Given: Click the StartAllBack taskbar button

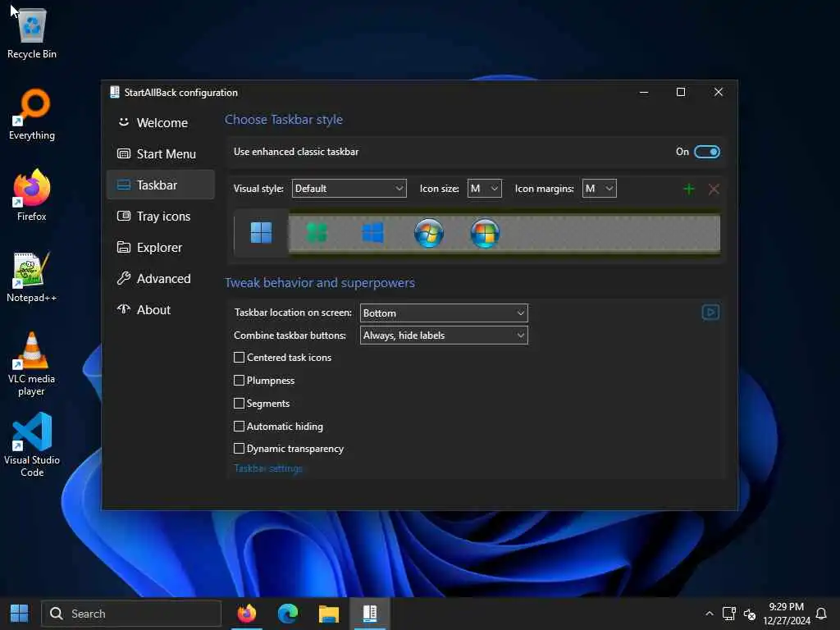Looking at the screenshot, I should (x=370, y=614).
